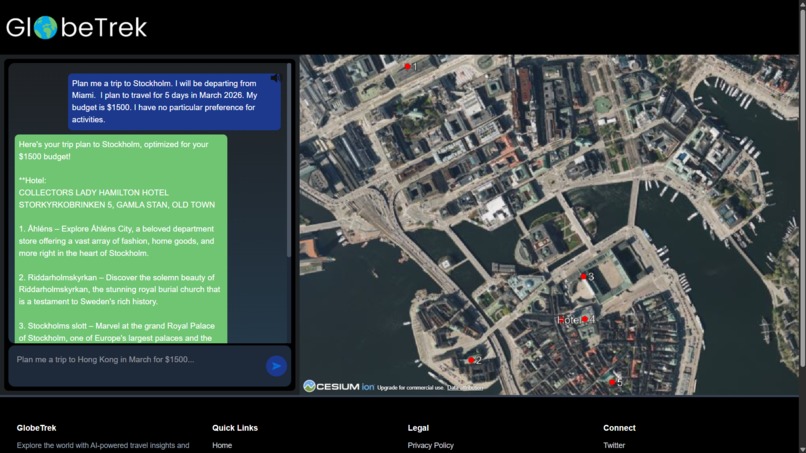The width and height of the screenshot is (806, 453).
Task: Send the message with the blue arrow button
Action: pos(276,366)
